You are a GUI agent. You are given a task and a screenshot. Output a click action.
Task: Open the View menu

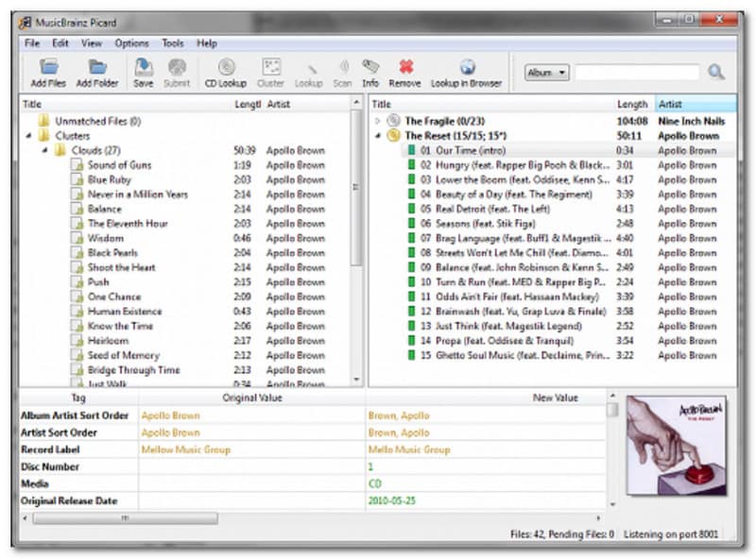(92, 43)
